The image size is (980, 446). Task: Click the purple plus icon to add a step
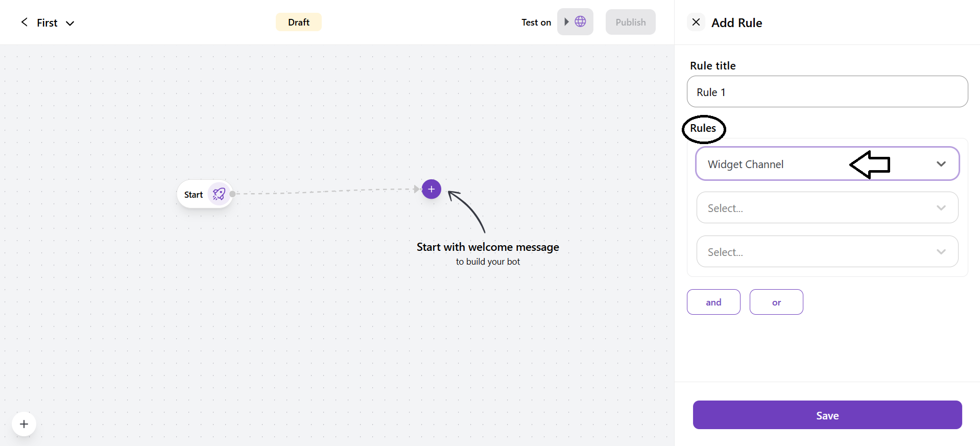pos(431,189)
